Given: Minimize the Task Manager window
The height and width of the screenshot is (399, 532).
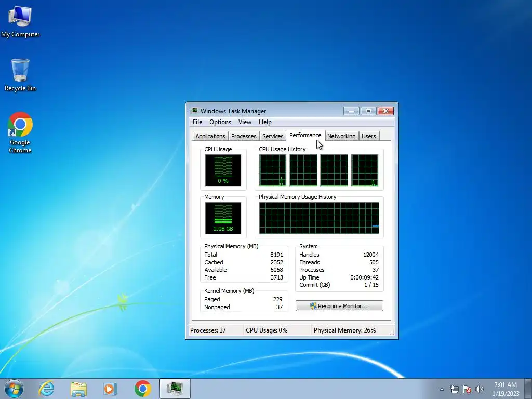Looking at the screenshot, I should [x=351, y=111].
